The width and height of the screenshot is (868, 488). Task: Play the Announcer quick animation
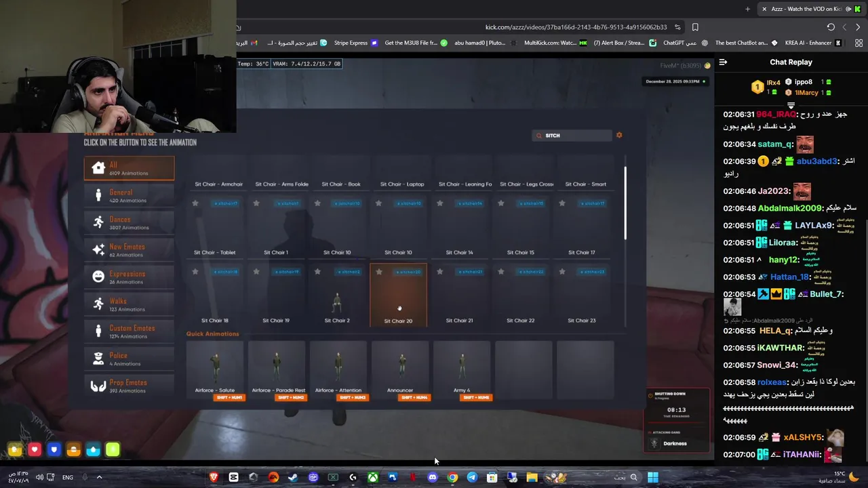tap(400, 371)
